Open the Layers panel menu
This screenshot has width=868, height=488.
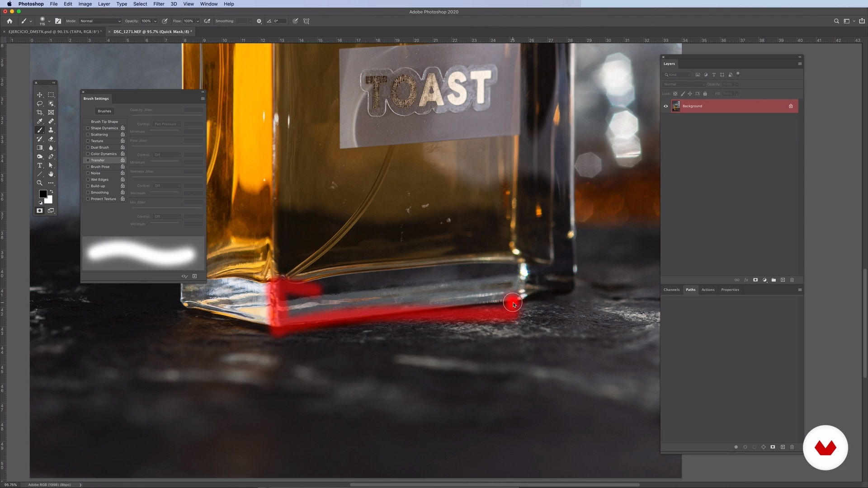(800, 64)
